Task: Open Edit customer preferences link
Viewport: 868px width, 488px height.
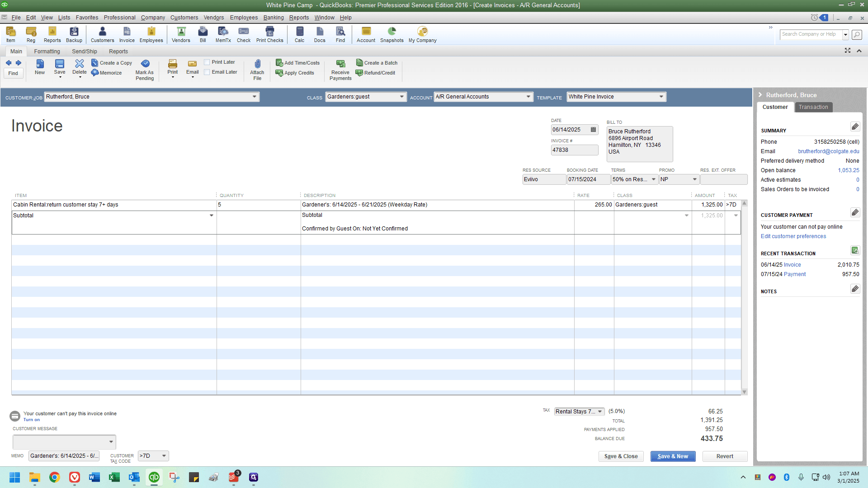Action: coord(793,236)
